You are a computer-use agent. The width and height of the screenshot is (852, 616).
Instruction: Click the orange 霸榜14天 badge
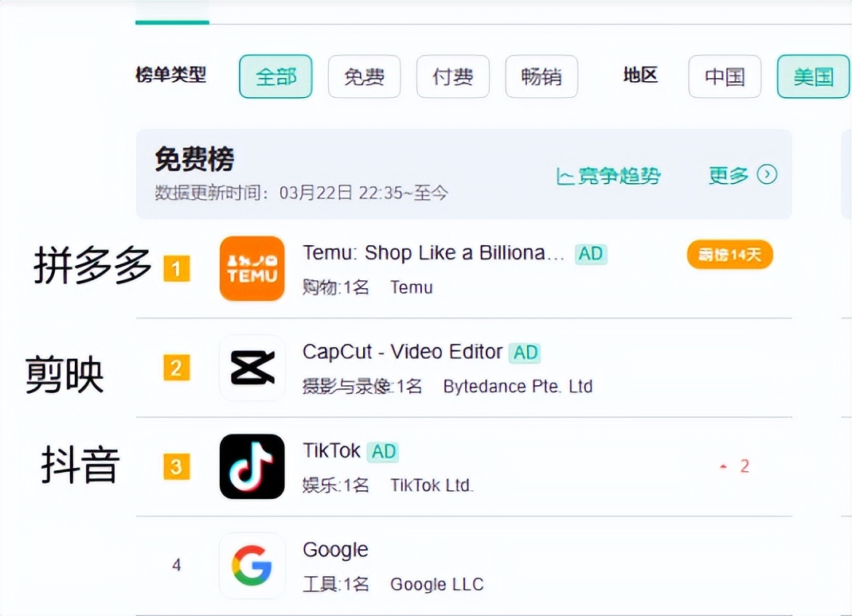pyautogui.click(x=729, y=254)
